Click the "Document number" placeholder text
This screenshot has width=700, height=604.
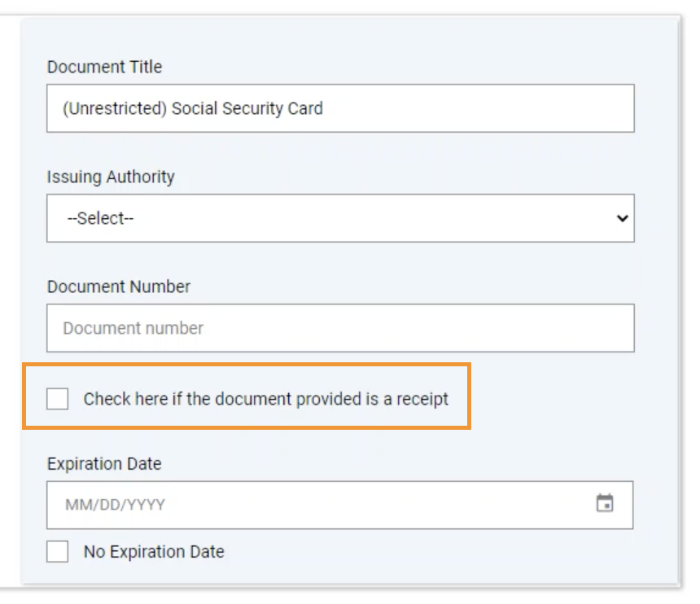click(133, 328)
